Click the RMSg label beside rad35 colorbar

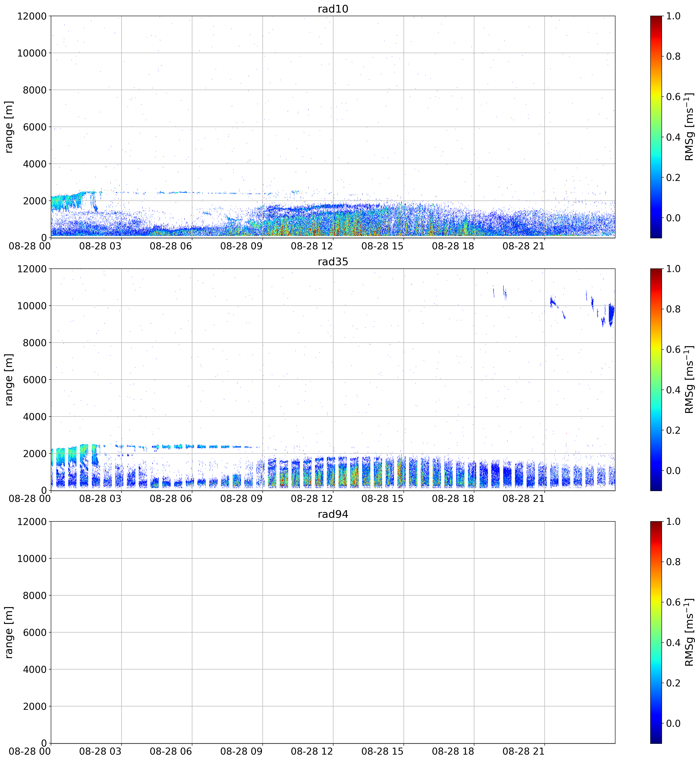tap(689, 380)
